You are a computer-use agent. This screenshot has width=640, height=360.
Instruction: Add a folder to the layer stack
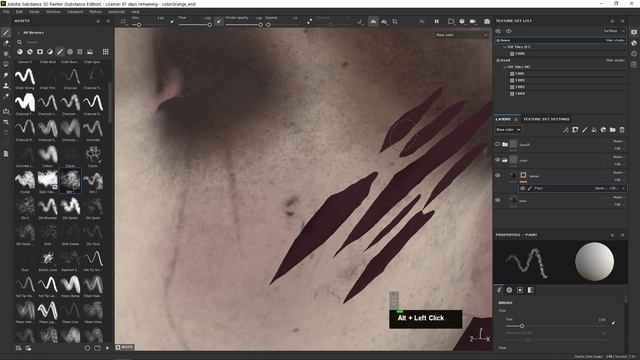coord(613,130)
